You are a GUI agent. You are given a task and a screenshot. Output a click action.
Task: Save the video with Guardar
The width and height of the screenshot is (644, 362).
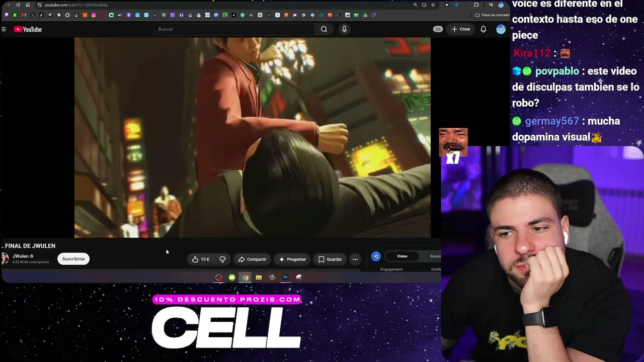click(330, 259)
